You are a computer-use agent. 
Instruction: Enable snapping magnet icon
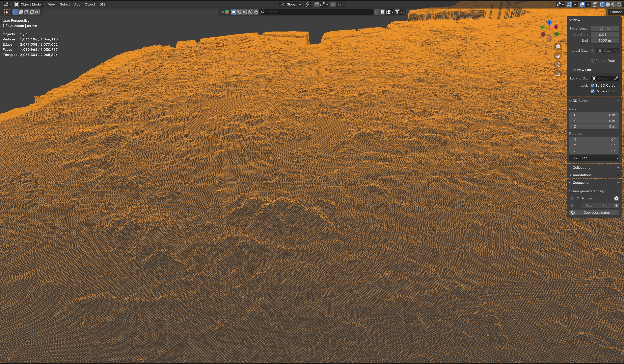tap(317, 4)
